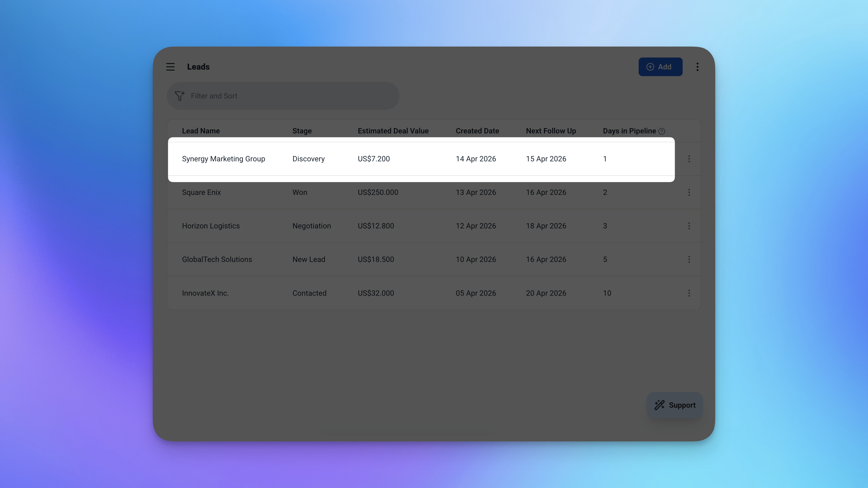Click the Next Follow Up column header
Screen dimensions: 868x488
point(551,131)
